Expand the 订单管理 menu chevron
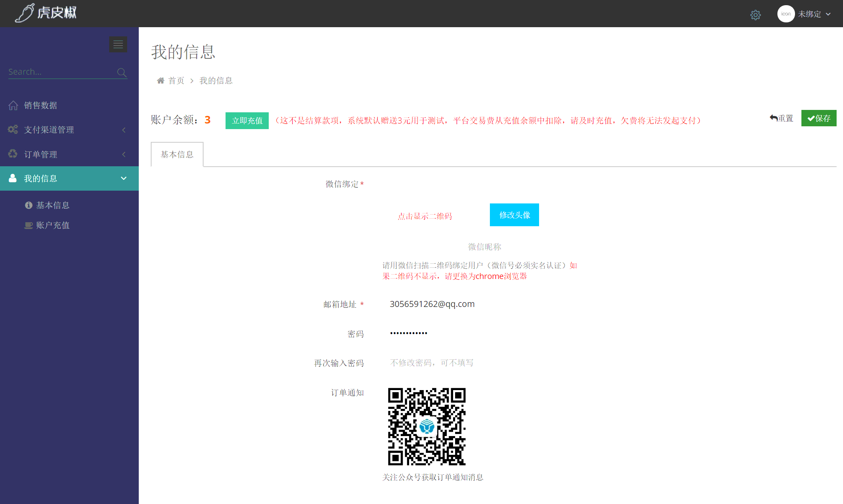This screenshot has width=843, height=504. 123,154
